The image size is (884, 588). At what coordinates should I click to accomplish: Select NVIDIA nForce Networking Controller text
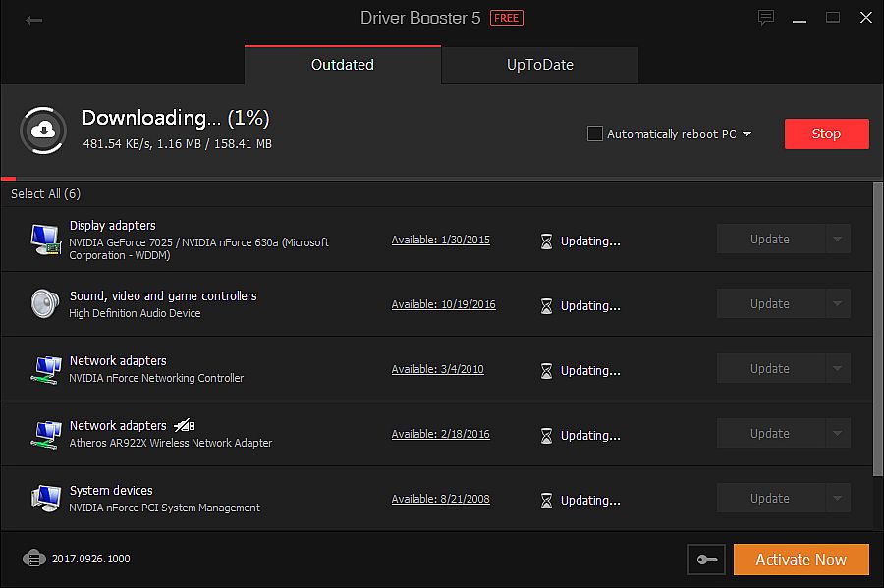click(x=156, y=378)
